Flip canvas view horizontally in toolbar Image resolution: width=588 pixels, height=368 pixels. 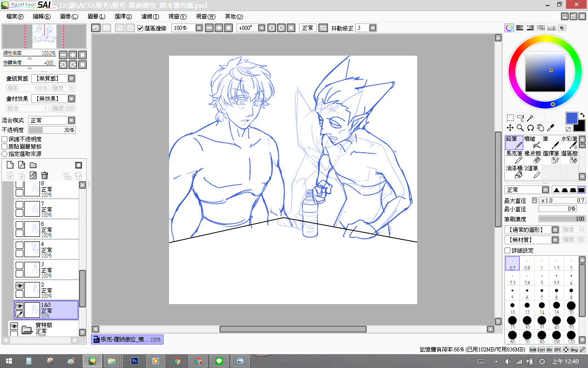[323, 28]
